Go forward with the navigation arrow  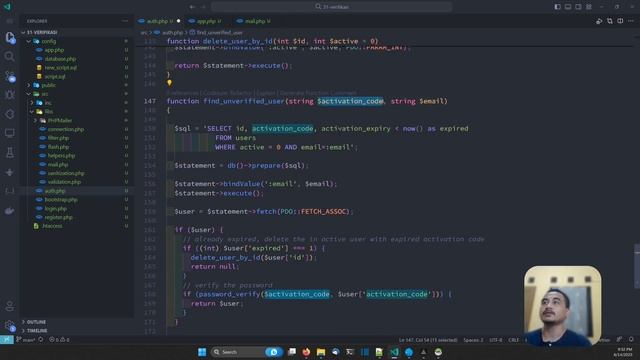coord(203,7)
